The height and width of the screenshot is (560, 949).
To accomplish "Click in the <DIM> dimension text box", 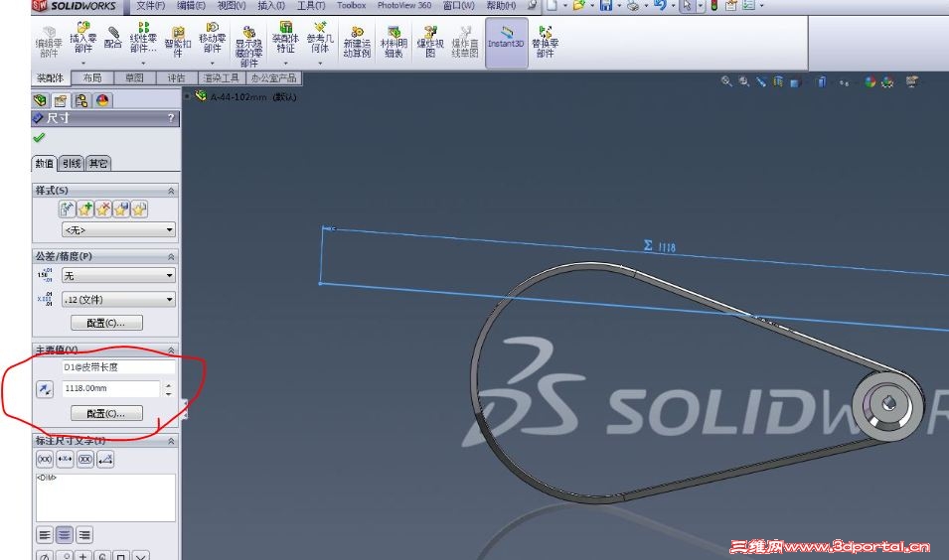I will [x=106, y=497].
